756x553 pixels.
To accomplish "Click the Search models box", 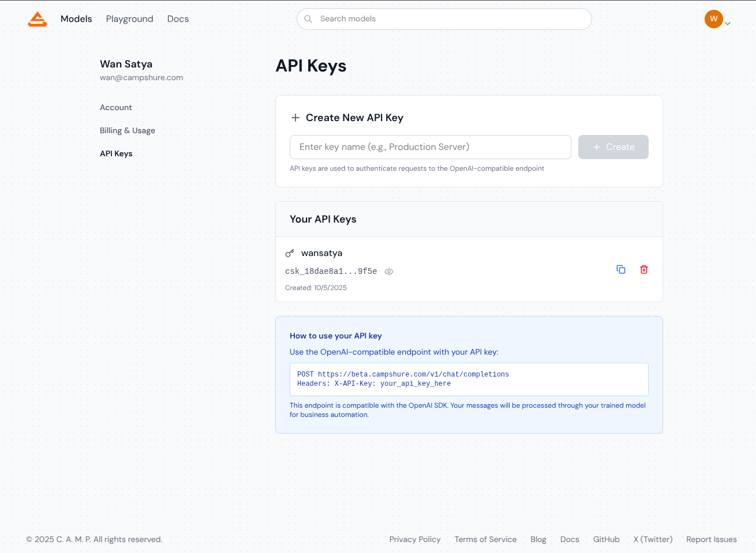I will click(x=450, y=19).
